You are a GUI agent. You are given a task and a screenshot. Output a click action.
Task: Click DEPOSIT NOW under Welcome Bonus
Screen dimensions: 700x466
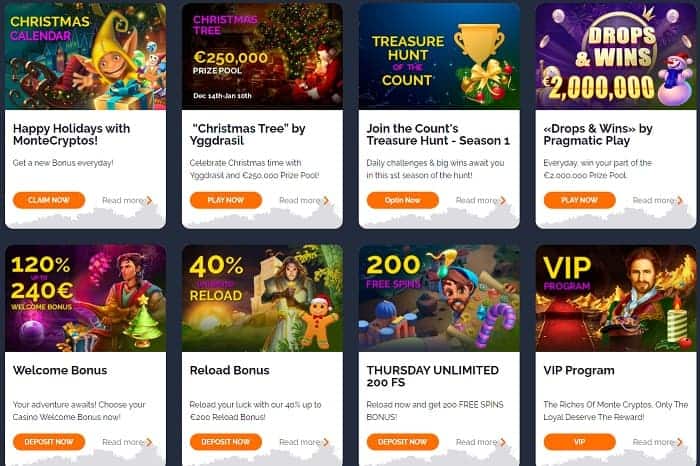point(49,442)
